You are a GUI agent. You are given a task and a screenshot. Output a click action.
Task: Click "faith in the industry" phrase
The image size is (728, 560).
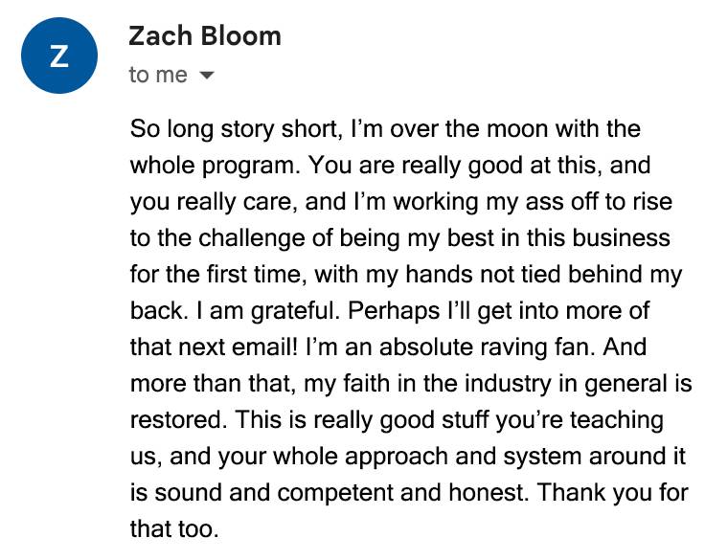(447, 384)
